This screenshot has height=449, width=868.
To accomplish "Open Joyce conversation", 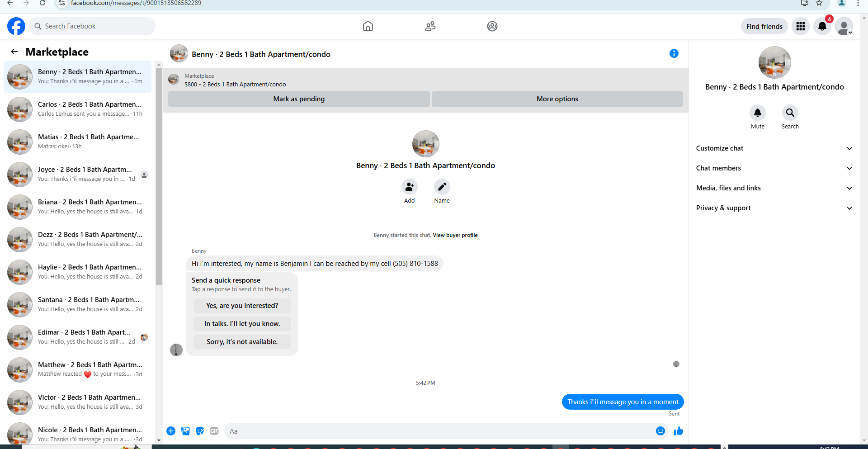I will pos(78,174).
